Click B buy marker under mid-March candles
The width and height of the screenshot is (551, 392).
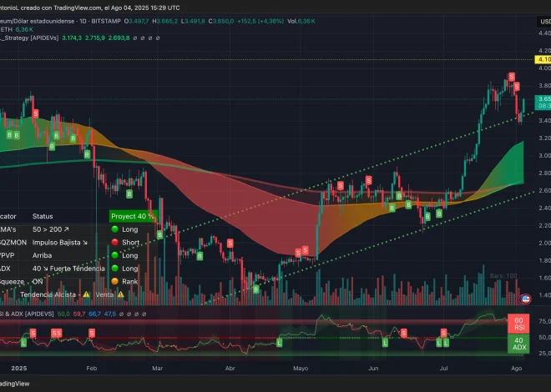[x=200, y=256]
